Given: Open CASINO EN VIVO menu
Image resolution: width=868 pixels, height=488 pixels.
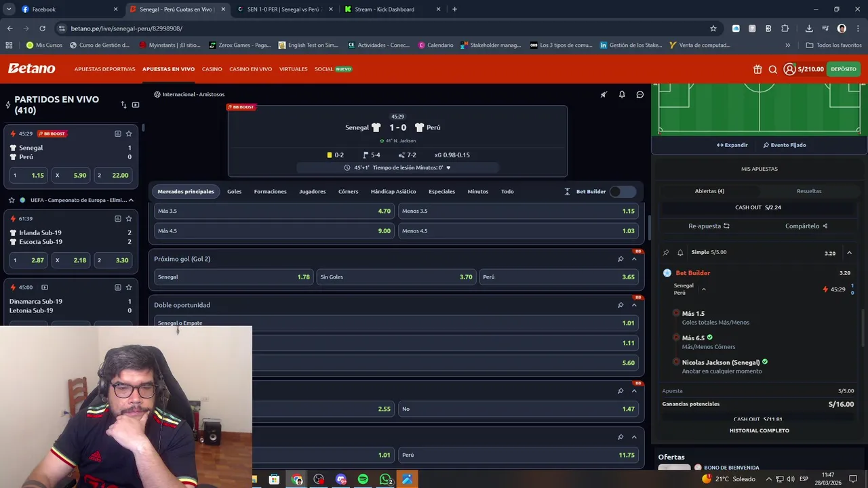Looking at the screenshot, I should (250, 69).
